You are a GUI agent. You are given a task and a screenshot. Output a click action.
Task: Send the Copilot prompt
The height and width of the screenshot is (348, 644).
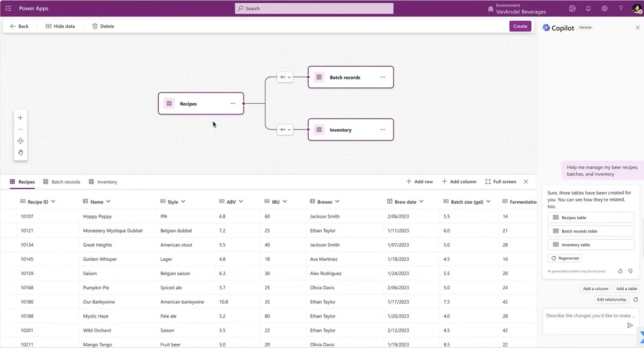(630, 325)
